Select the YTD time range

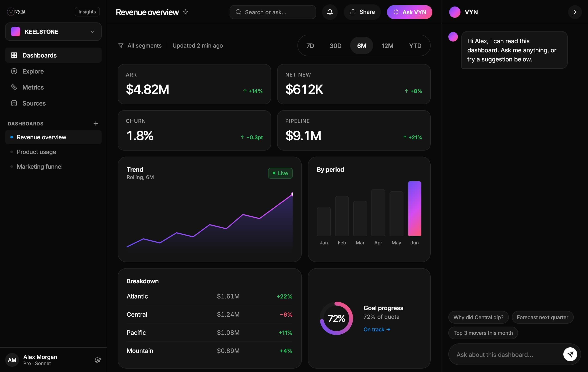415,46
